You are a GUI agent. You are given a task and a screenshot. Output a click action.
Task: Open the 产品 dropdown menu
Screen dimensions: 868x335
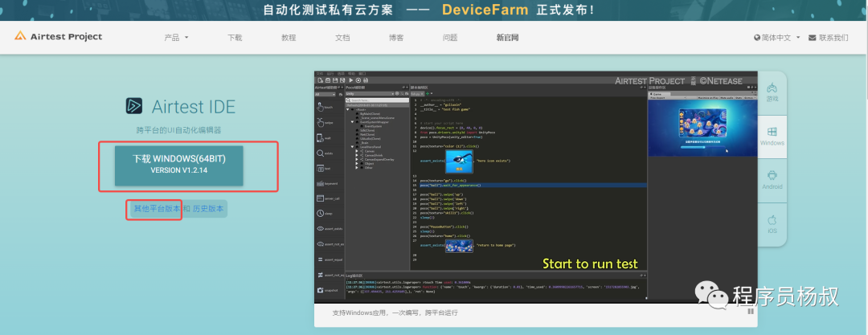click(176, 38)
